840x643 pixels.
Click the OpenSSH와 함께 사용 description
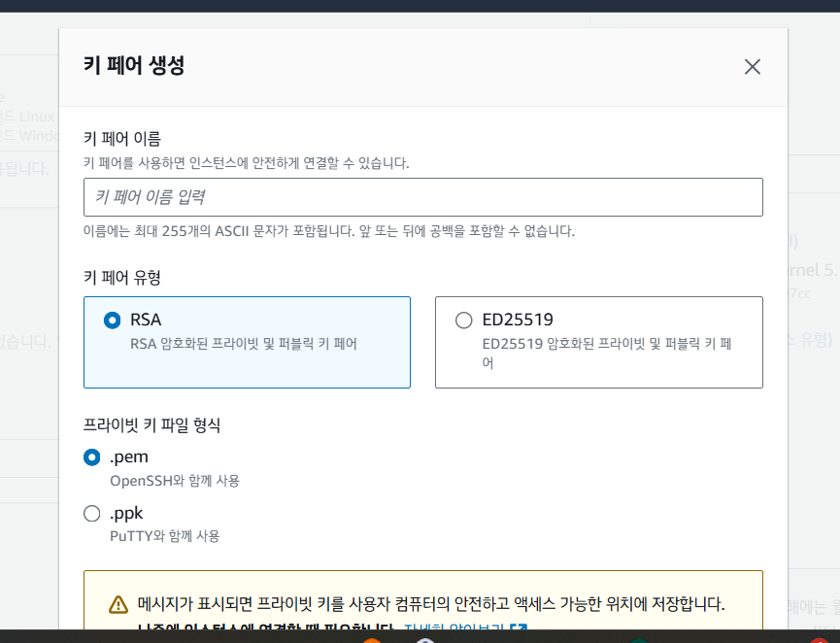pyautogui.click(x=175, y=480)
